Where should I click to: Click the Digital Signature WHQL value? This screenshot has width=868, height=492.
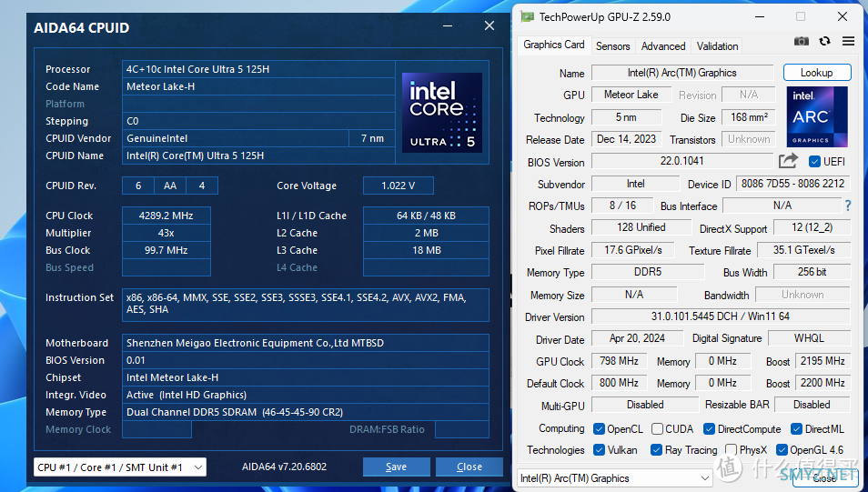810,338
